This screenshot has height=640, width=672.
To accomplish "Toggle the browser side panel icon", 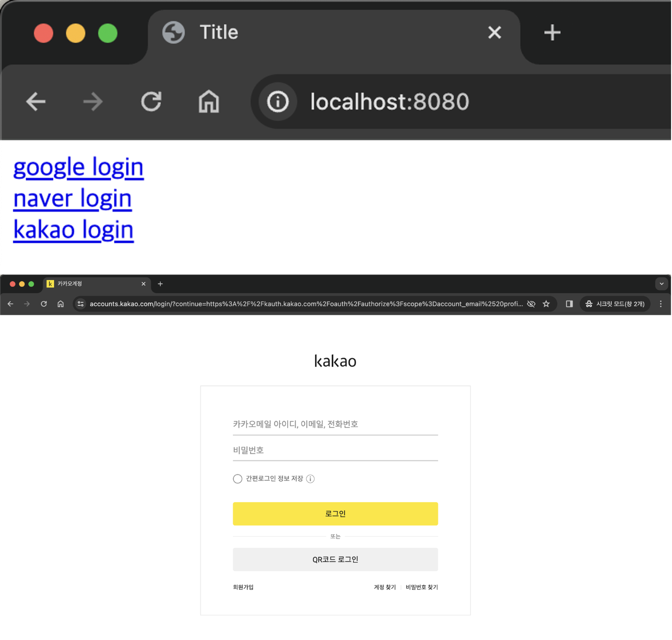I will click(x=569, y=304).
